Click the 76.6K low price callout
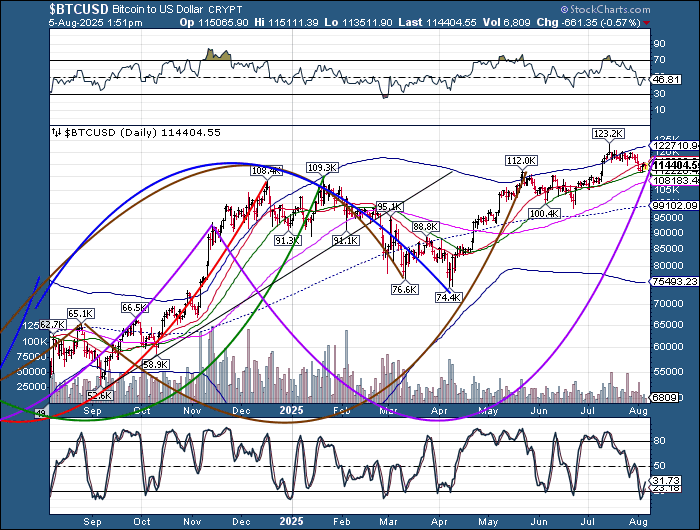 pos(404,289)
